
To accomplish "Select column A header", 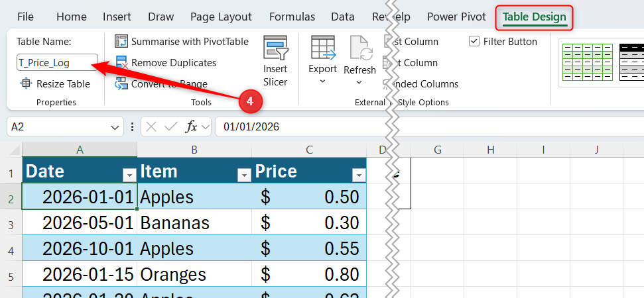I will click(x=80, y=150).
